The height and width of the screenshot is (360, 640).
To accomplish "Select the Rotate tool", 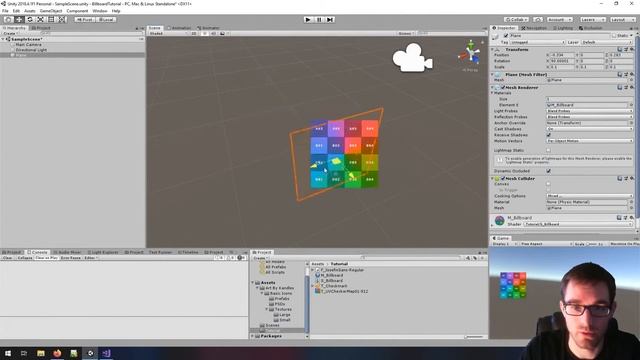I will click(29, 19).
